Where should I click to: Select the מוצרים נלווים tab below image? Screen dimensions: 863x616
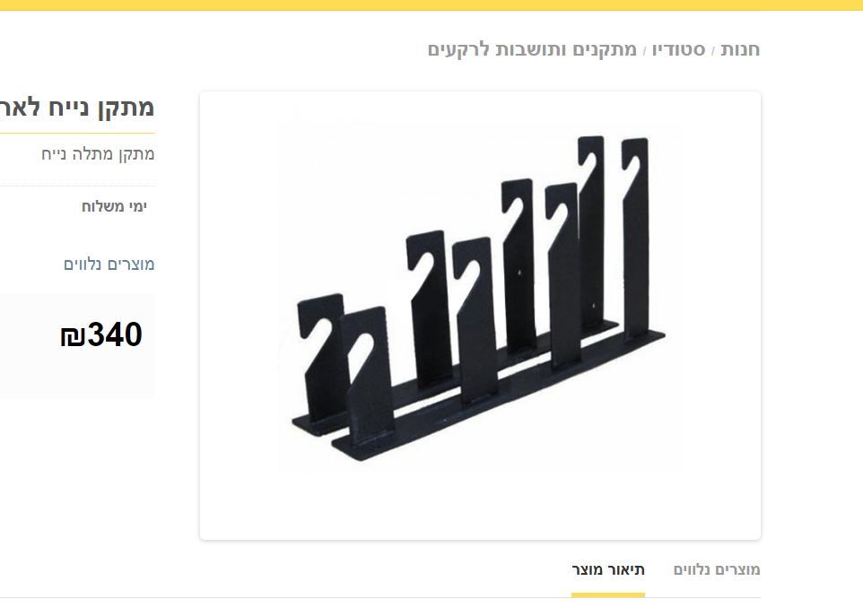pyautogui.click(x=717, y=569)
